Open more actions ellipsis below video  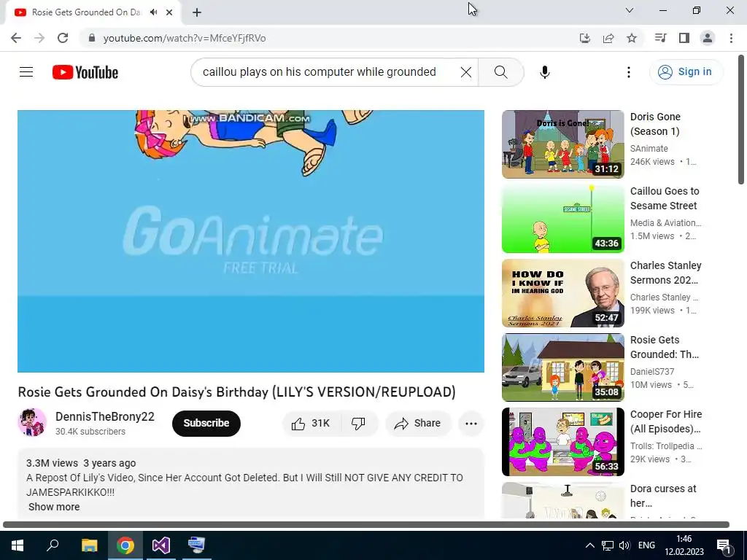[471, 424]
